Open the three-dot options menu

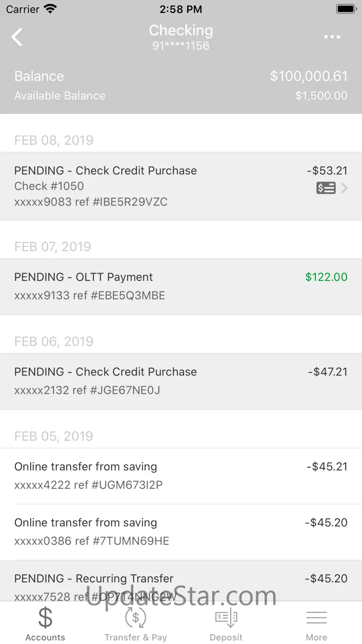[332, 37]
